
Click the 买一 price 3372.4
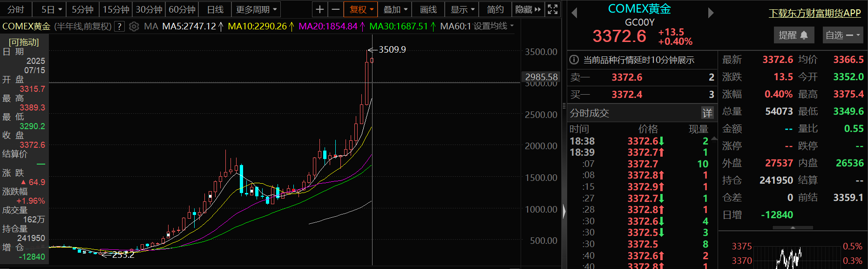[627, 95]
